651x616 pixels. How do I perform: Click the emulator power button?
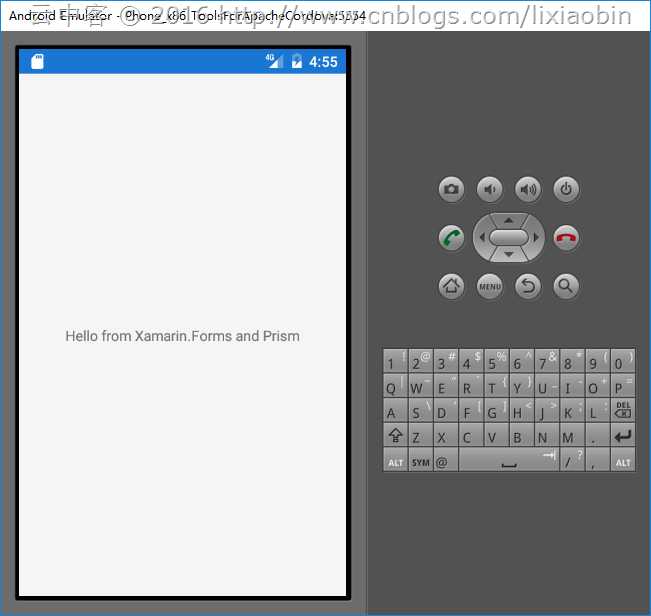pos(566,189)
